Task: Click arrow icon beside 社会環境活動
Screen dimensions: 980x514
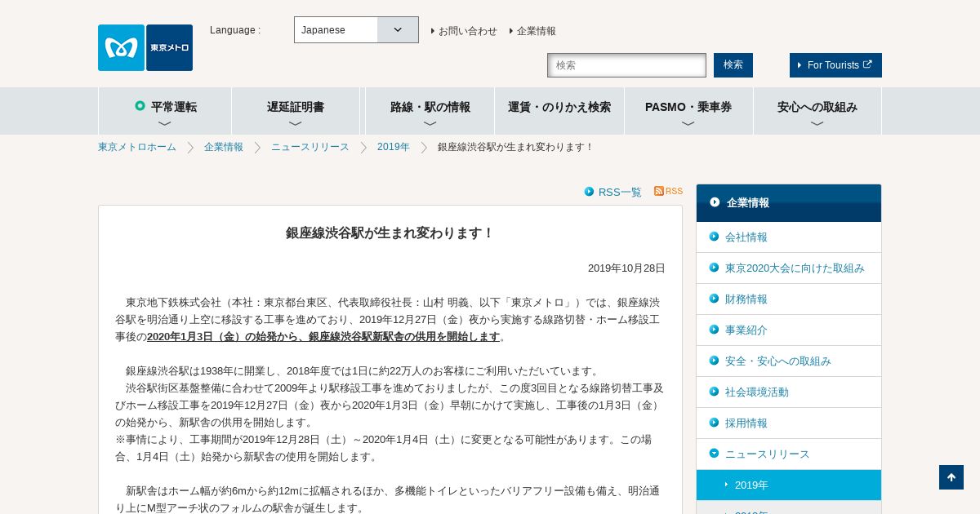Action: click(x=715, y=392)
